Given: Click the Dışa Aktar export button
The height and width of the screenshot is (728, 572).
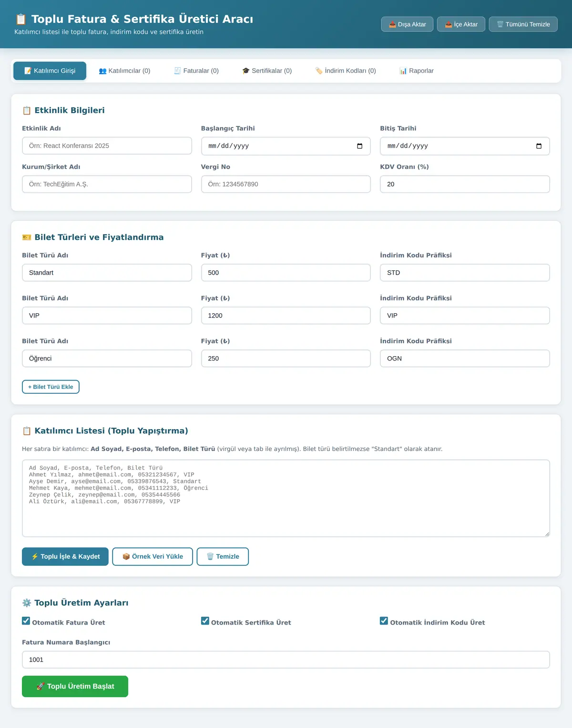Looking at the screenshot, I should tap(408, 24).
